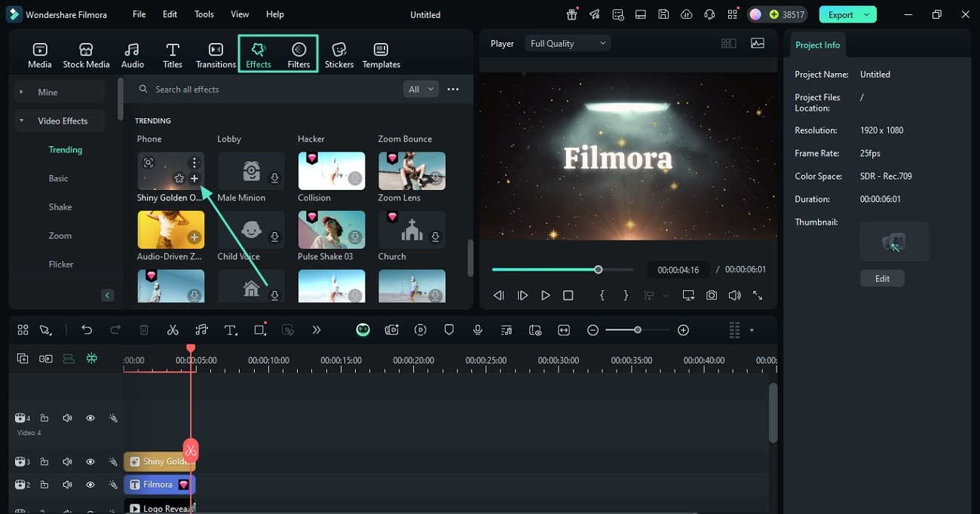Open the File menu
The height and width of the screenshot is (514, 980).
[x=139, y=14]
